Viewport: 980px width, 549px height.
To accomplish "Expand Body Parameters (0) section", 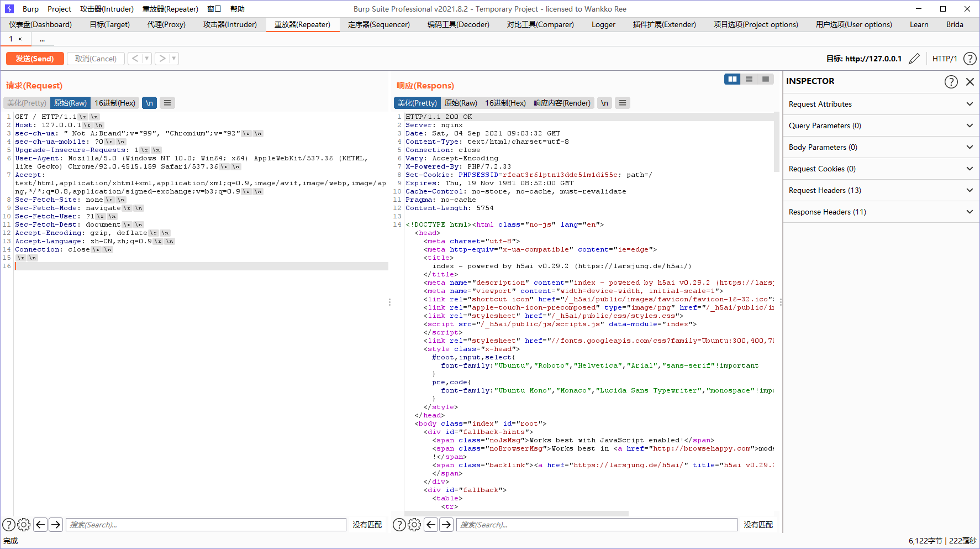I will coord(881,147).
